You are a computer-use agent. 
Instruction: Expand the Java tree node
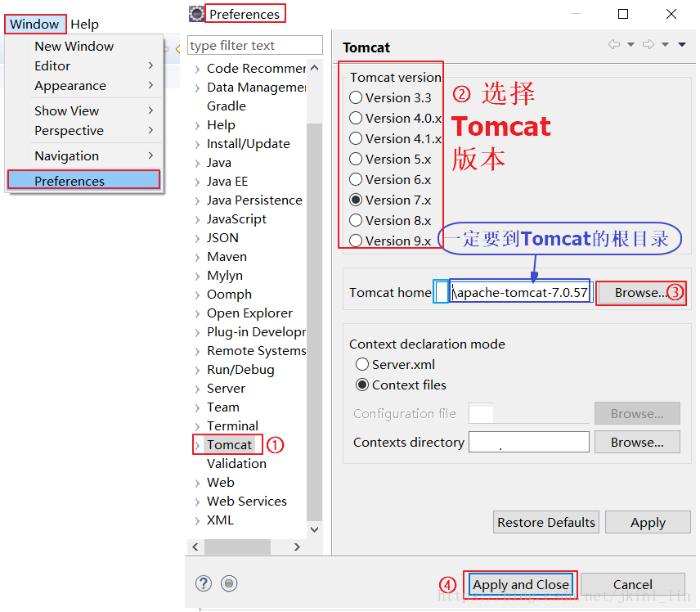click(x=197, y=163)
